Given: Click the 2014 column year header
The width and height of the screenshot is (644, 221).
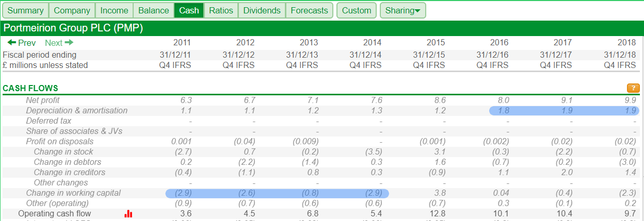Looking at the screenshot, I should (x=373, y=43).
